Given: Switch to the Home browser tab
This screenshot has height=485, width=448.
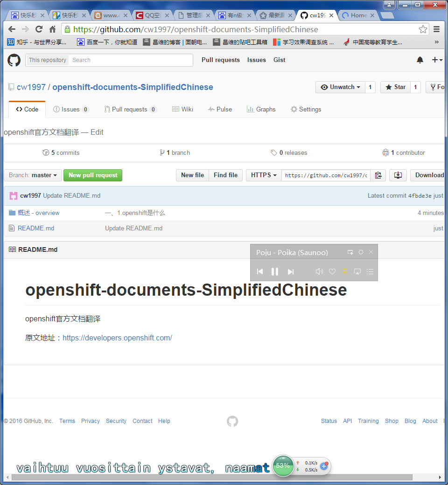Looking at the screenshot, I should coord(358,15).
